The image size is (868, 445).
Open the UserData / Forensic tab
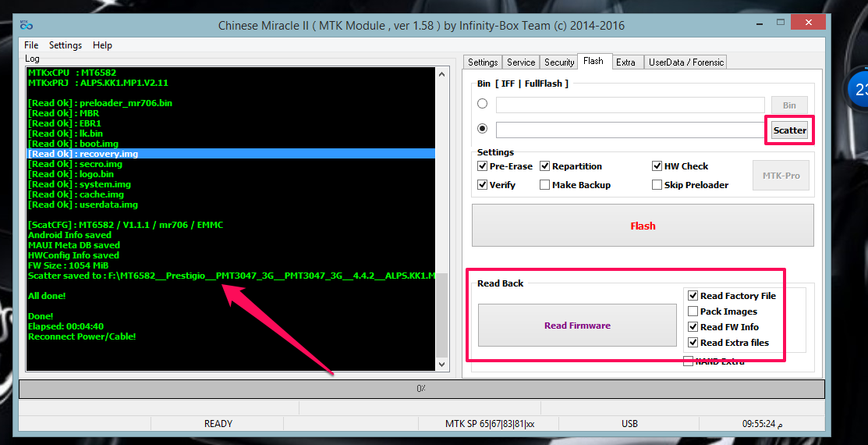click(686, 62)
